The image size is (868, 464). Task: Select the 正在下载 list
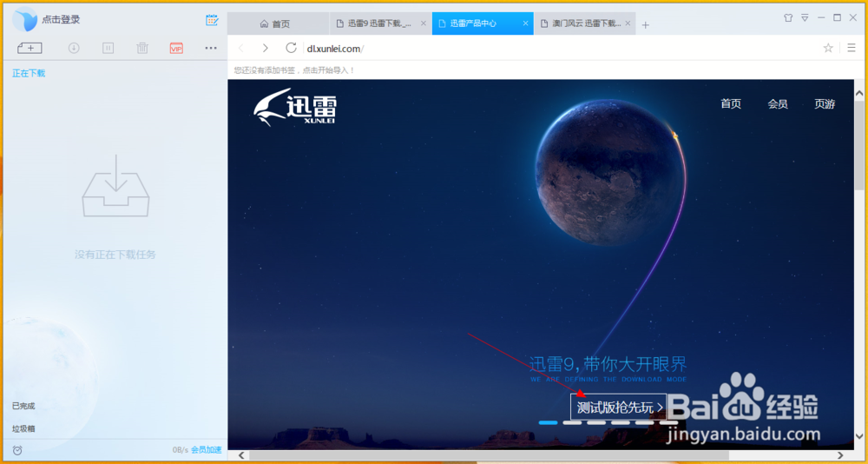point(29,73)
